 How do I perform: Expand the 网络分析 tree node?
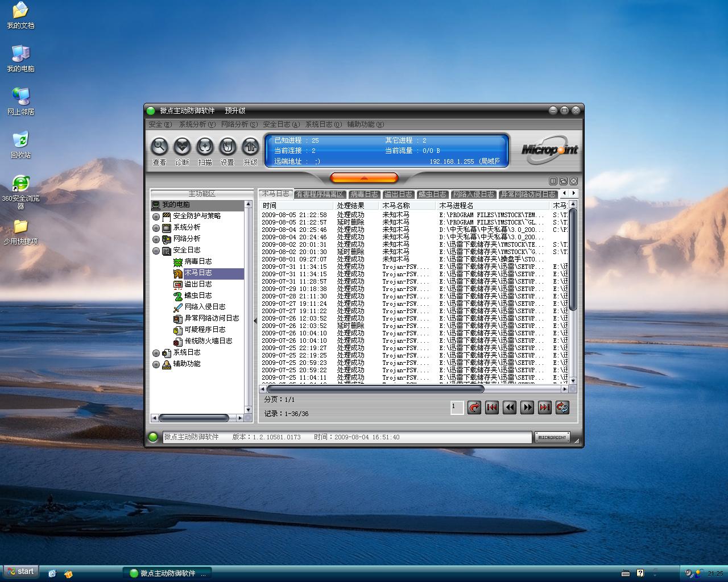[x=156, y=239]
